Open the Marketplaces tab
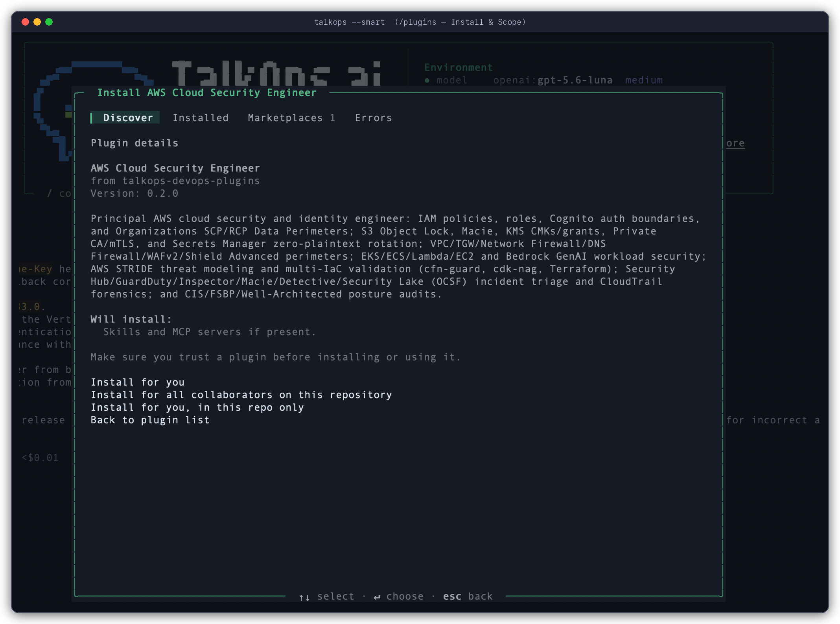Screen dimensions: 840x624 (291, 118)
